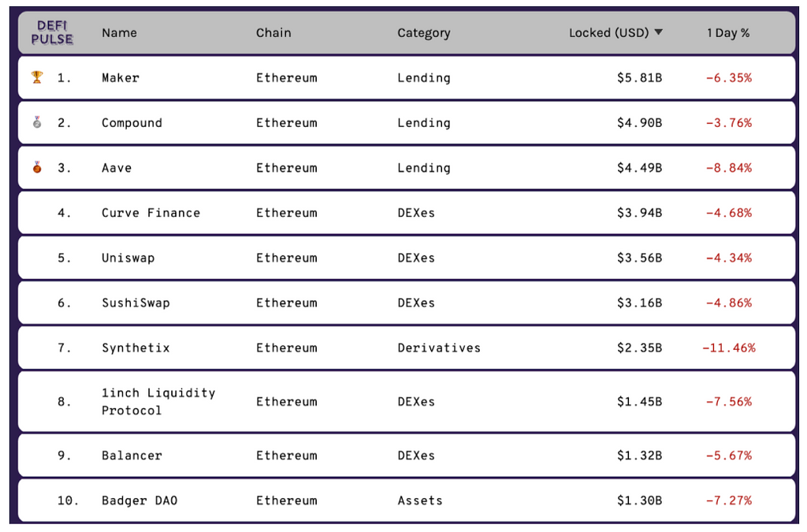Open the Compound project link

click(x=132, y=123)
